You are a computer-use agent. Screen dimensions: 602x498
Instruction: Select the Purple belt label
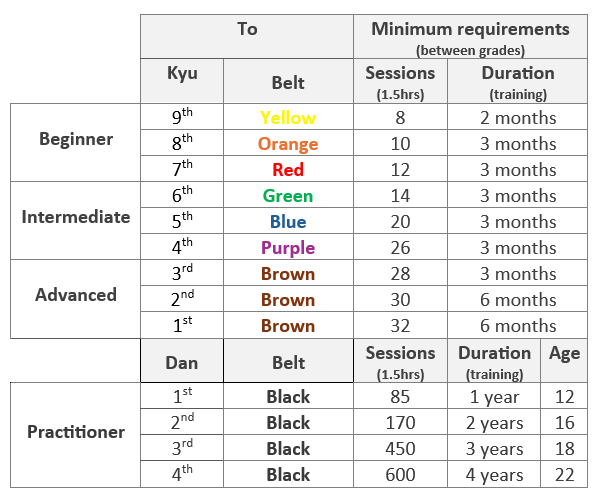tap(288, 248)
